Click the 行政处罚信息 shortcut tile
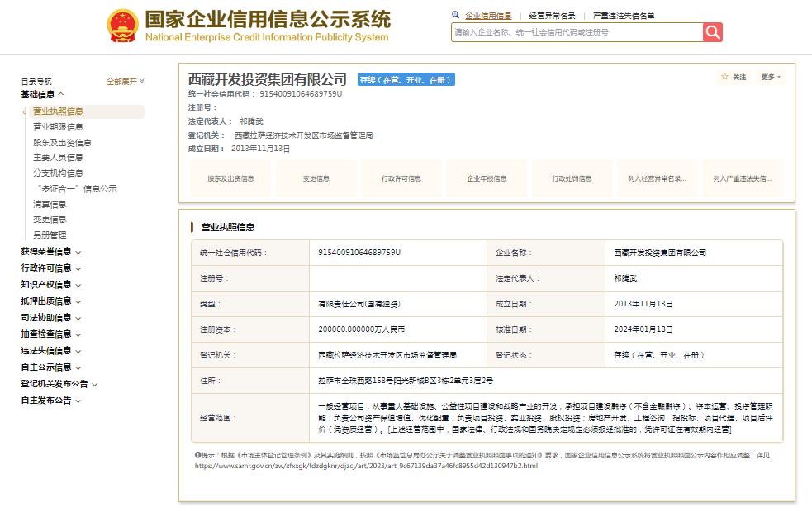Viewport: 812px width, 512px height. (x=572, y=178)
